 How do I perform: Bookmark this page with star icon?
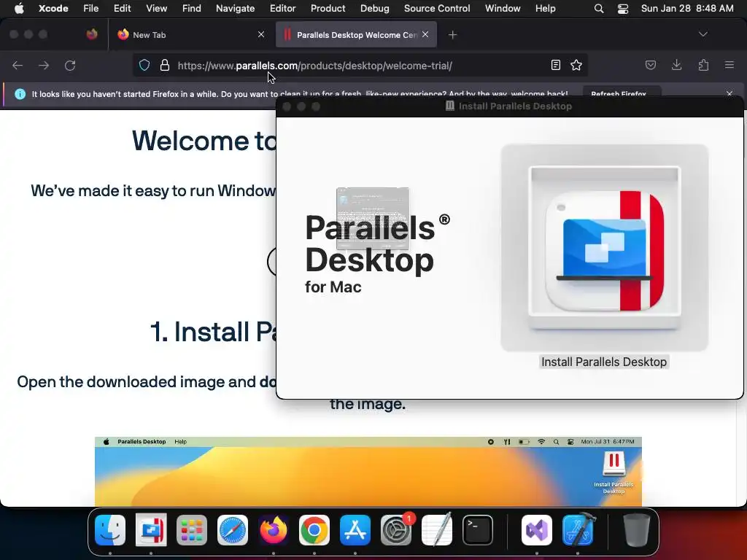576,65
